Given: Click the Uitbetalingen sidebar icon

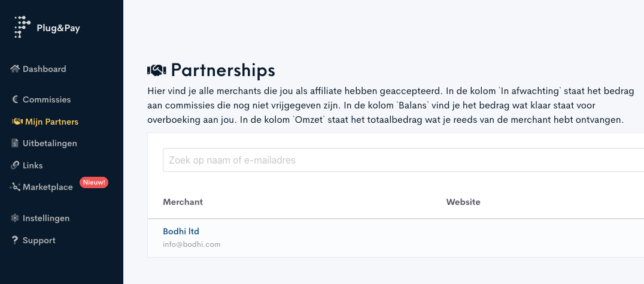Looking at the screenshot, I should pos(16,143).
